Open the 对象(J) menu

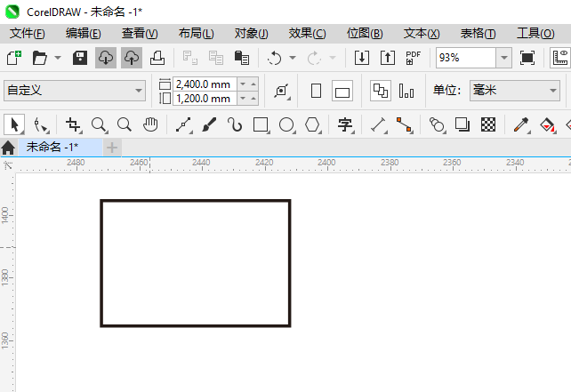(252, 34)
